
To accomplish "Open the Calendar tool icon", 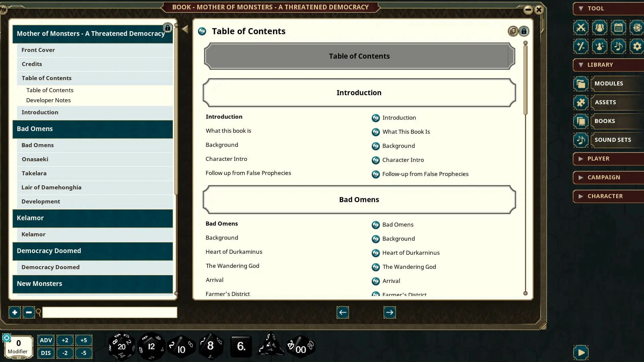I will pyautogui.click(x=618, y=28).
